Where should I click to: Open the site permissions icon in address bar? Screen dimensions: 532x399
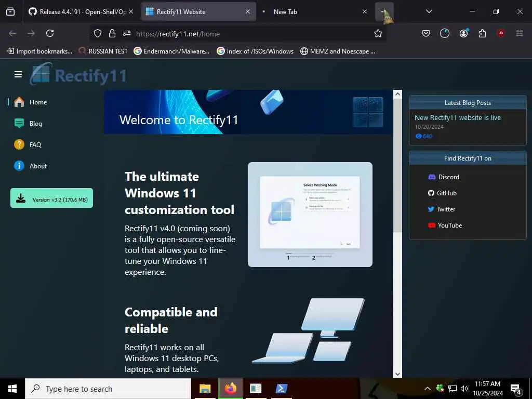pos(127,33)
